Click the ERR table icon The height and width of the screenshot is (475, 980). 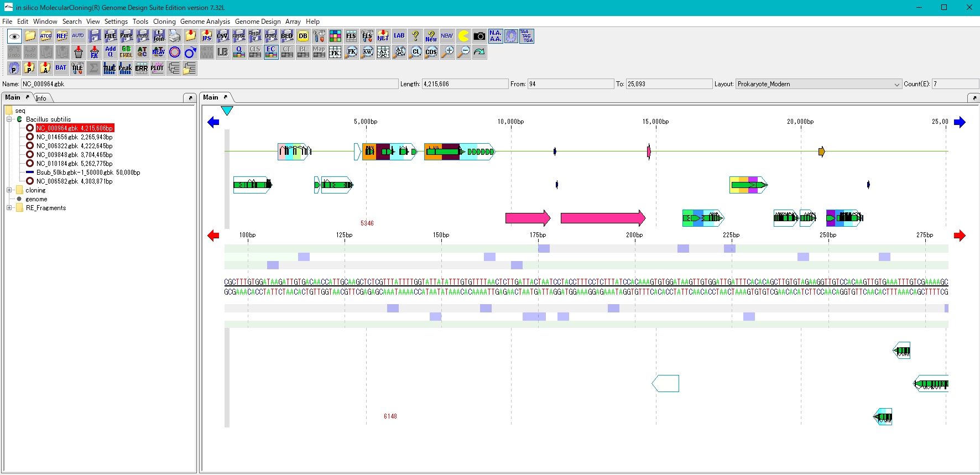pyautogui.click(x=142, y=69)
